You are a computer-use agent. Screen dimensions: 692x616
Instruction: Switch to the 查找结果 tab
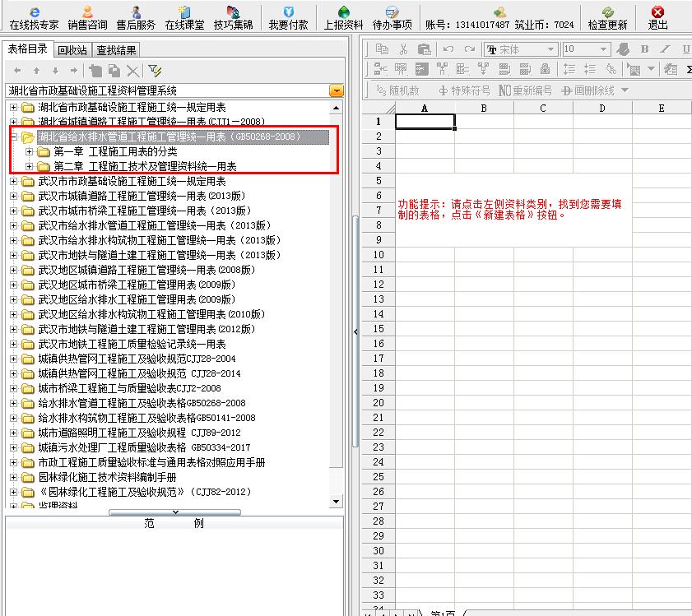[116, 50]
